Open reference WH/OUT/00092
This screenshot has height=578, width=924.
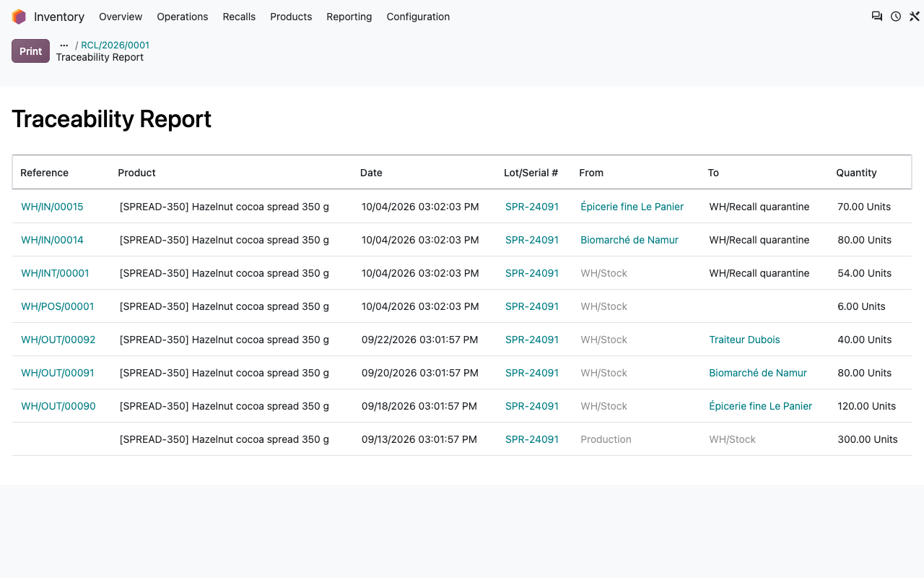pyautogui.click(x=58, y=340)
